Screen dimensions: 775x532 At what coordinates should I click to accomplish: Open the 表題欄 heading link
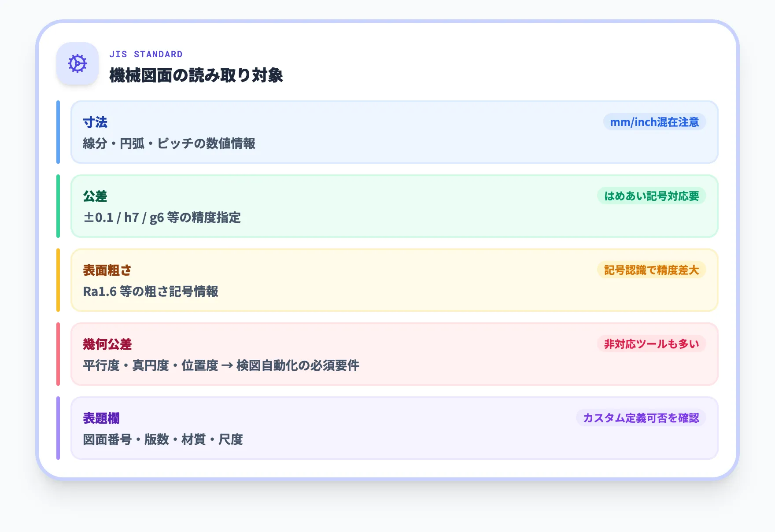(101, 418)
